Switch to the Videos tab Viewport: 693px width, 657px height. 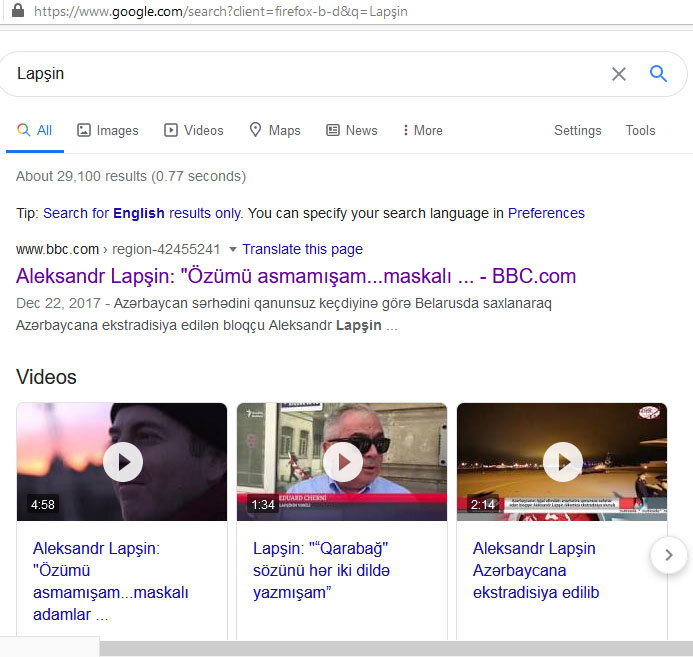tap(194, 130)
